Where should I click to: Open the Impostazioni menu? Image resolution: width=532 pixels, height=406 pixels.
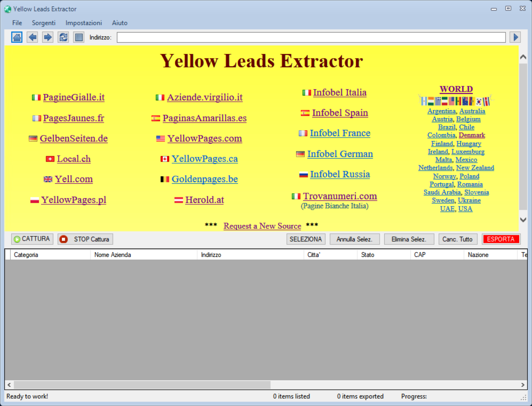(x=84, y=23)
